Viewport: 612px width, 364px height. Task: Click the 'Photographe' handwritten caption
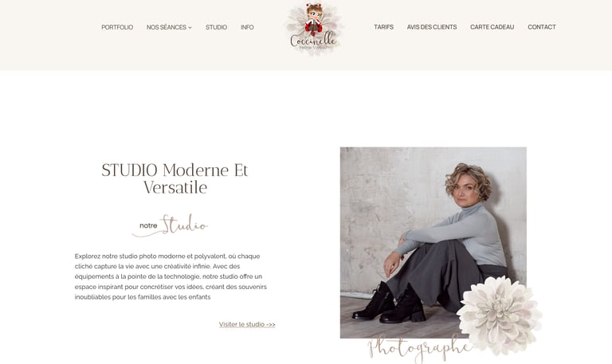tap(420, 347)
